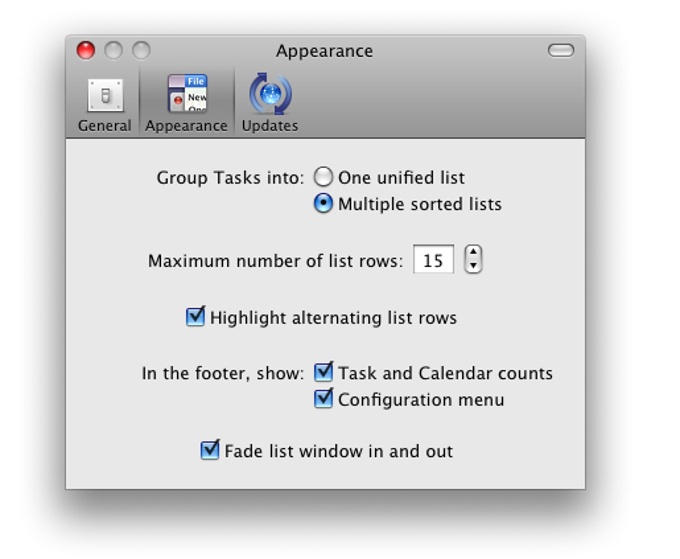Choose Multiple sorted lists radio button

click(324, 203)
